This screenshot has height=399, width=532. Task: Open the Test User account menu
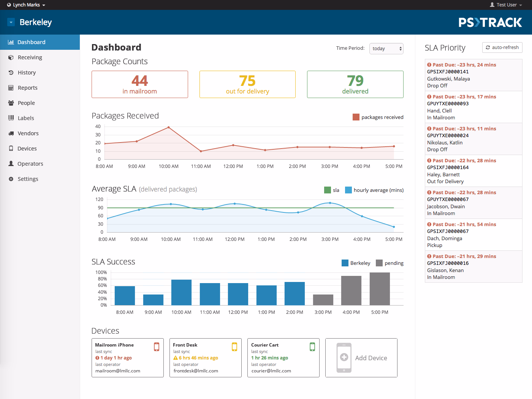pos(506,5)
